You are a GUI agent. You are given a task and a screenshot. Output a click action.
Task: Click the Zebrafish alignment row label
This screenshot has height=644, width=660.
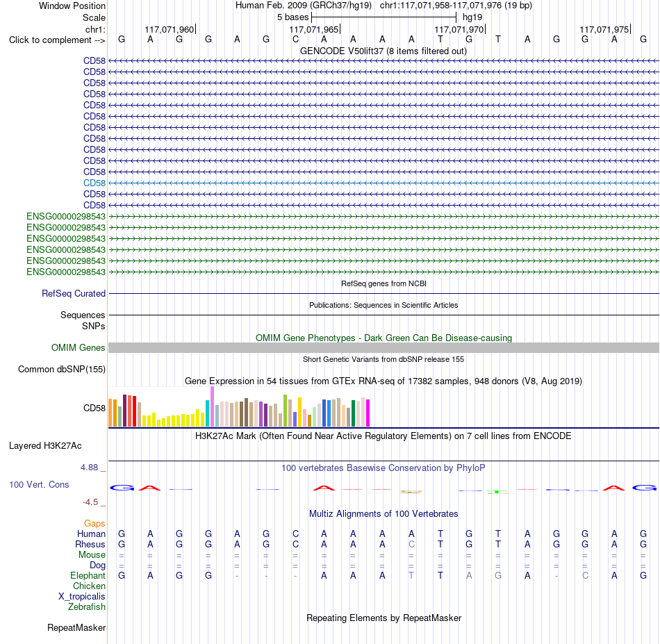coord(87,607)
